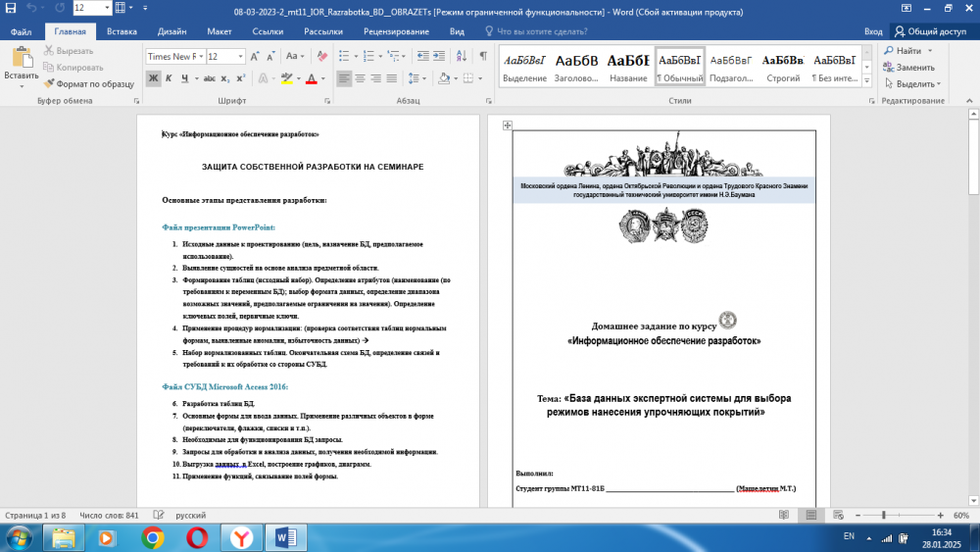Show paragraph marks with pilcrow icon

pyautogui.click(x=482, y=57)
